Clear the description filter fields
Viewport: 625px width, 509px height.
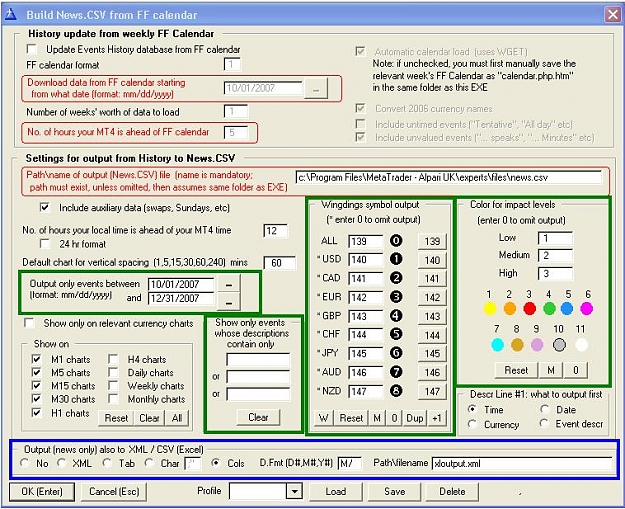click(258, 417)
